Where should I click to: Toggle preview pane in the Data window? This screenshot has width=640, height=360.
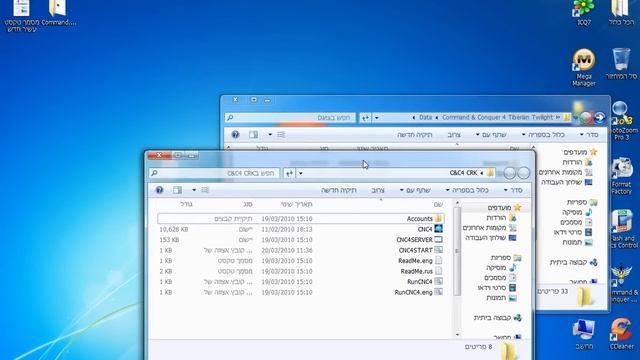[x=253, y=134]
